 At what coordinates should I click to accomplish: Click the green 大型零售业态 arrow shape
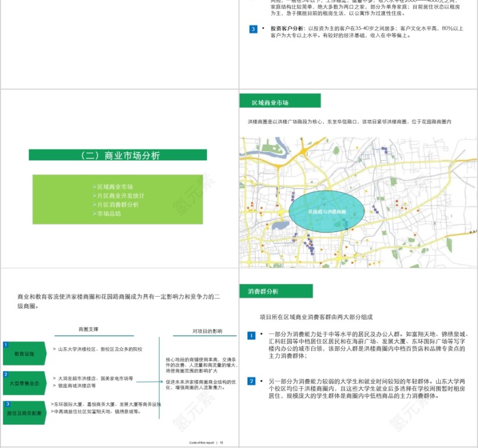(25, 383)
